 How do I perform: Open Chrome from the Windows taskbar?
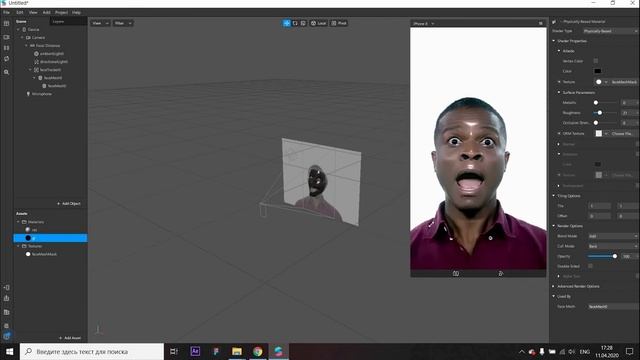[258, 351]
